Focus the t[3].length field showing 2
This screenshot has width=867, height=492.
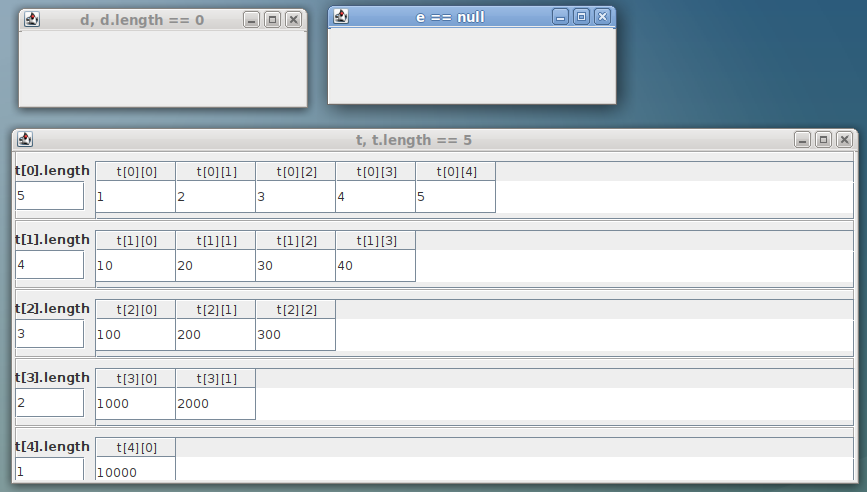50,403
